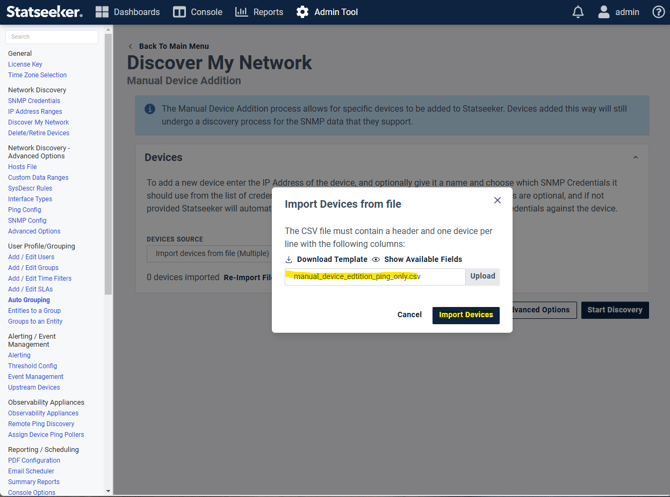Collapse the Devices section chevron
The width and height of the screenshot is (670, 497).
pyautogui.click(x=635, y=157)
